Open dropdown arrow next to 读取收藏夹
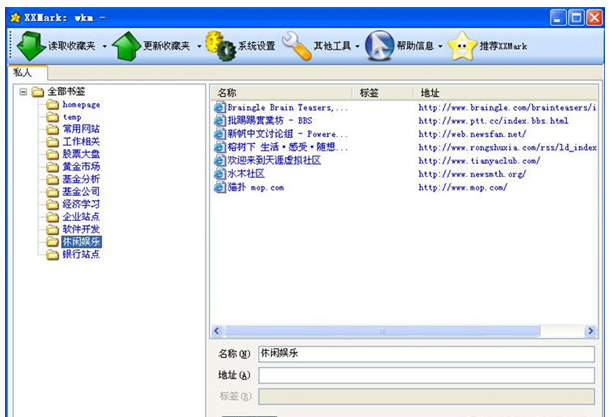Image resolution: width=613 pixels, height=417 pixels. pos(104,47)
